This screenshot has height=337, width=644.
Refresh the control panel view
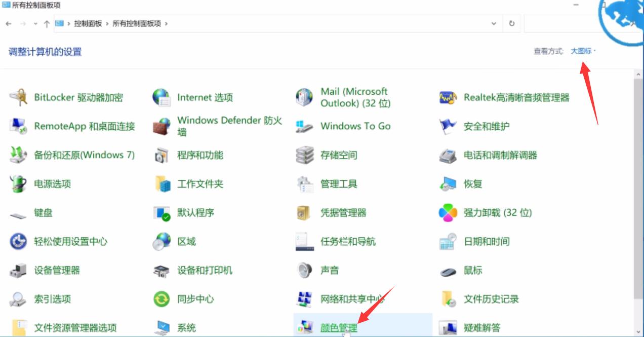click(x=512, y=23)
